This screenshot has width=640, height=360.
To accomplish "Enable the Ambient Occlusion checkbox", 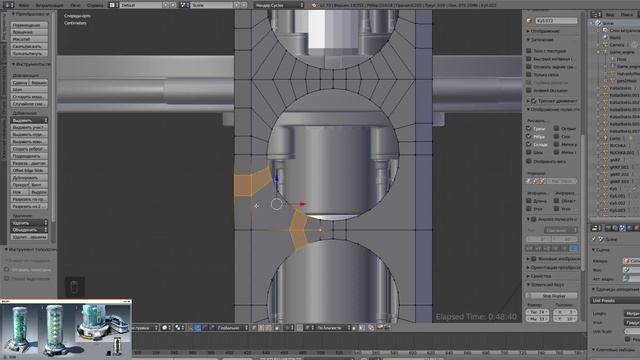I will coord(529,90).
